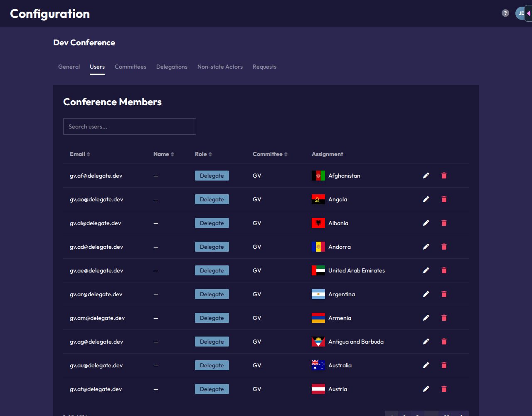
Task: Click the Conference Members heading
Action: 112,102
